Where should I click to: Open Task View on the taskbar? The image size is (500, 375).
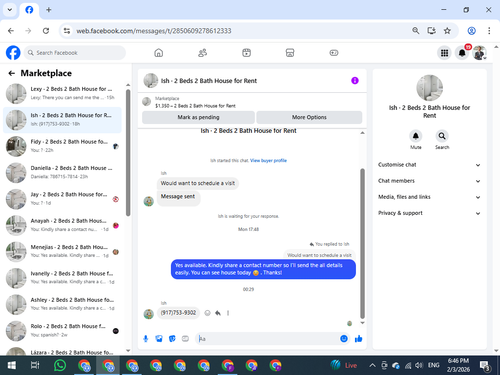tap(35, 365)
